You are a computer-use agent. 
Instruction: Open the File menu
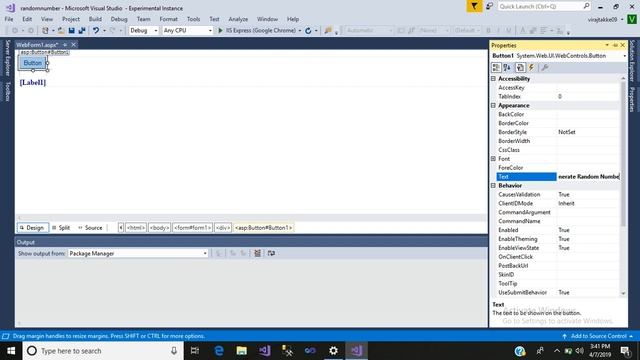click(x=9, y=19)
